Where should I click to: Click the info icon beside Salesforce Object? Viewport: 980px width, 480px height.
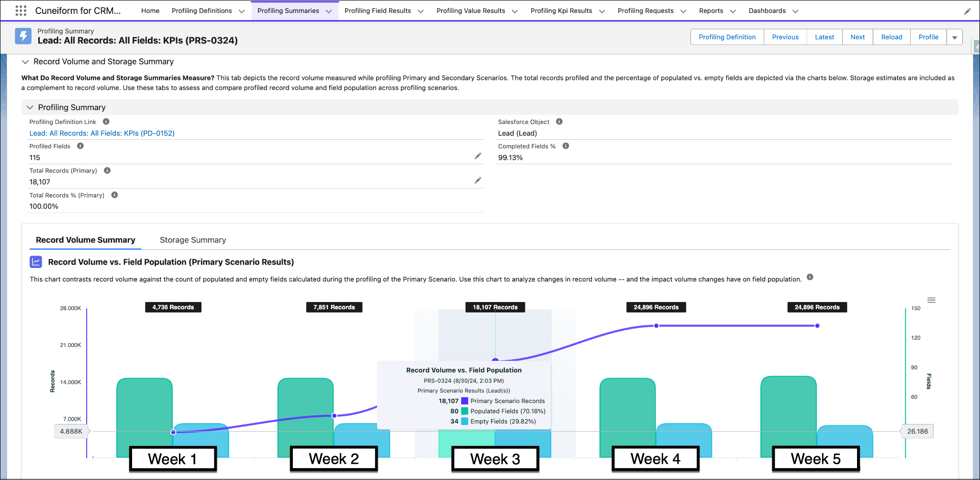559,122
